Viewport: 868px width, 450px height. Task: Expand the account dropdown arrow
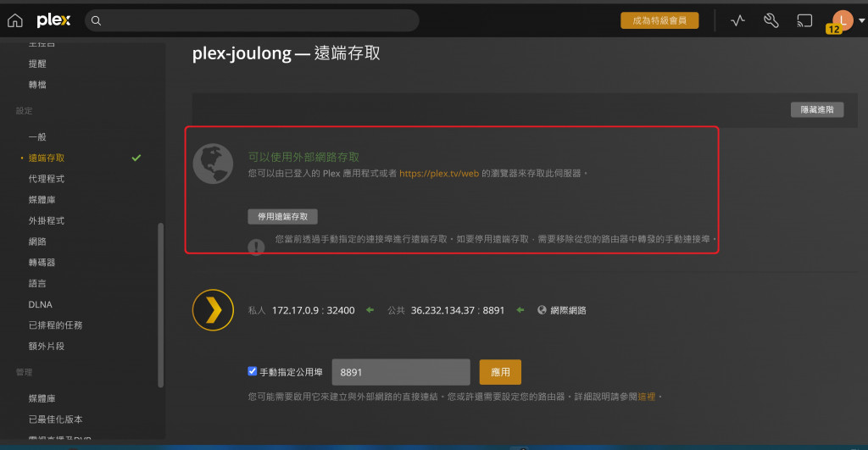[861, 20]
